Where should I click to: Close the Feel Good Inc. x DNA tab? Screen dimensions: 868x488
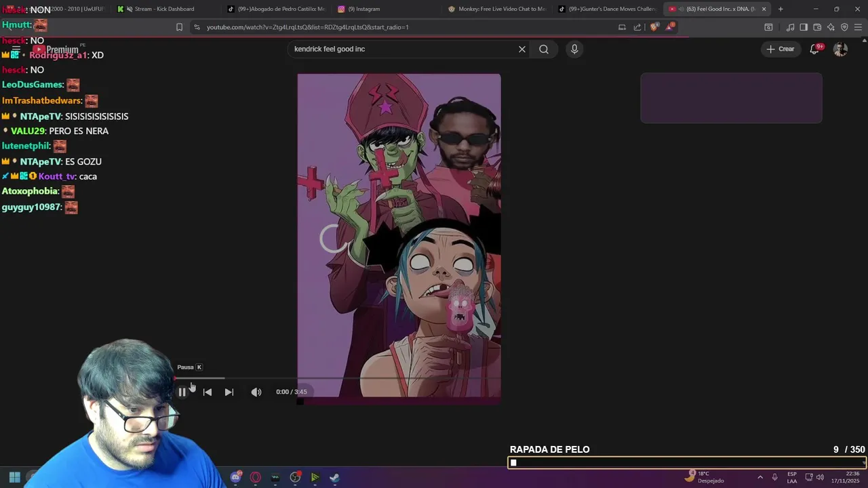coord(764,9)
